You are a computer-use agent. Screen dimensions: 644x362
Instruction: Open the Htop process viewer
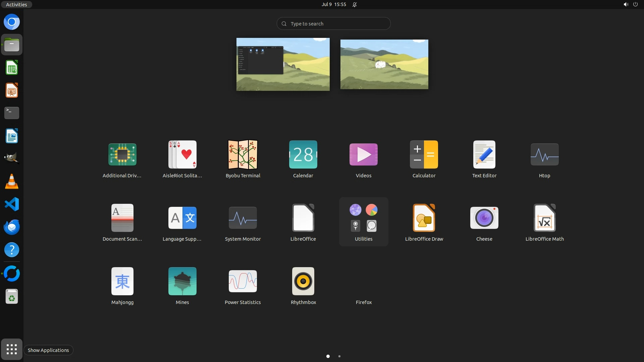tap(544, 155)
